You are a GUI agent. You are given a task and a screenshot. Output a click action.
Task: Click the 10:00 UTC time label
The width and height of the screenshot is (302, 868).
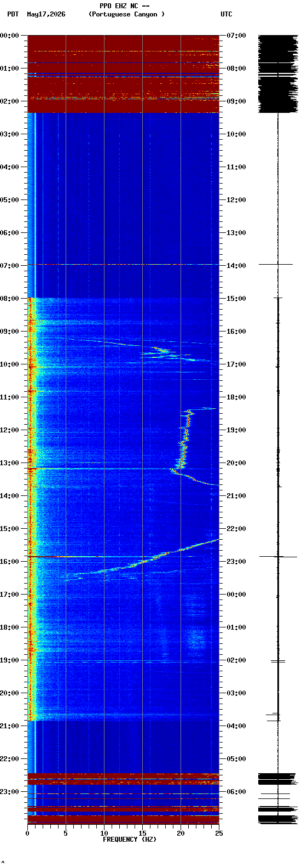(x=236, y=134)
